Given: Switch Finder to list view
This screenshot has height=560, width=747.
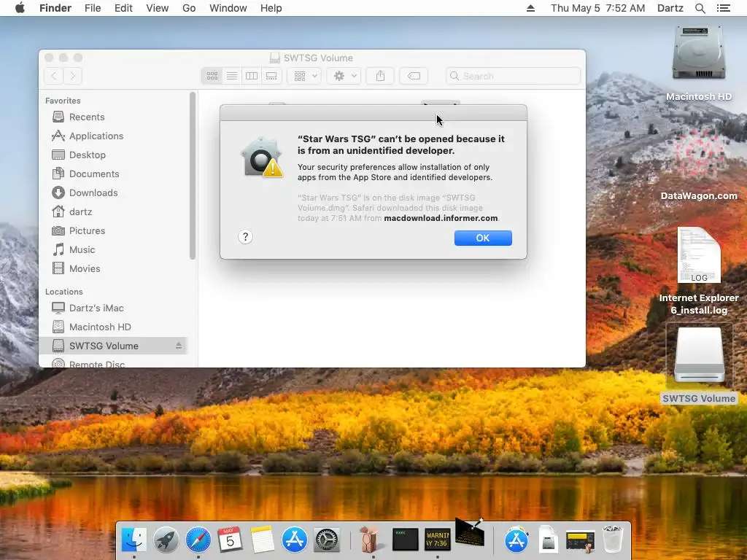Looking at the screenshot, I should point(232,76).
